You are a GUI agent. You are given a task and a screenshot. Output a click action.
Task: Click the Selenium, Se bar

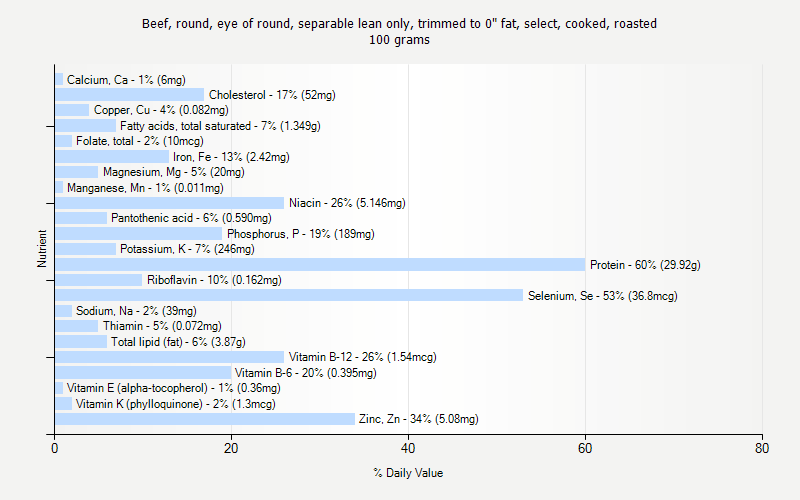click(289, 295)
